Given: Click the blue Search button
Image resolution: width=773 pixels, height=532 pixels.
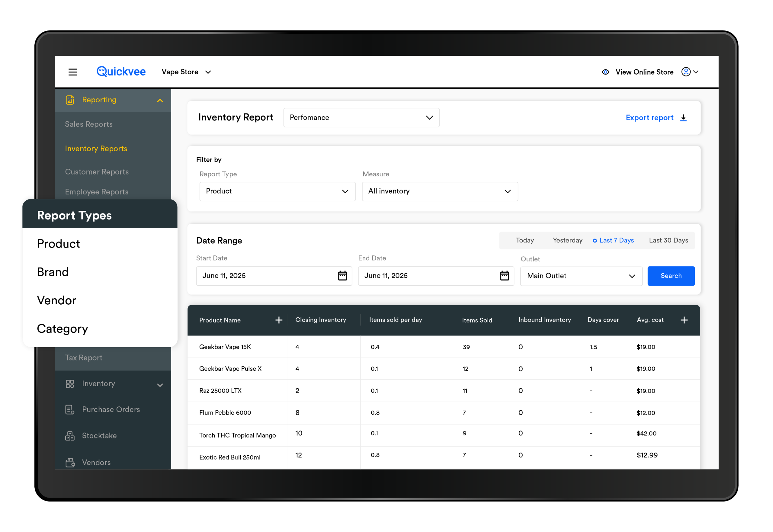Looking at the screenshot, I should (x=671, y=276).
